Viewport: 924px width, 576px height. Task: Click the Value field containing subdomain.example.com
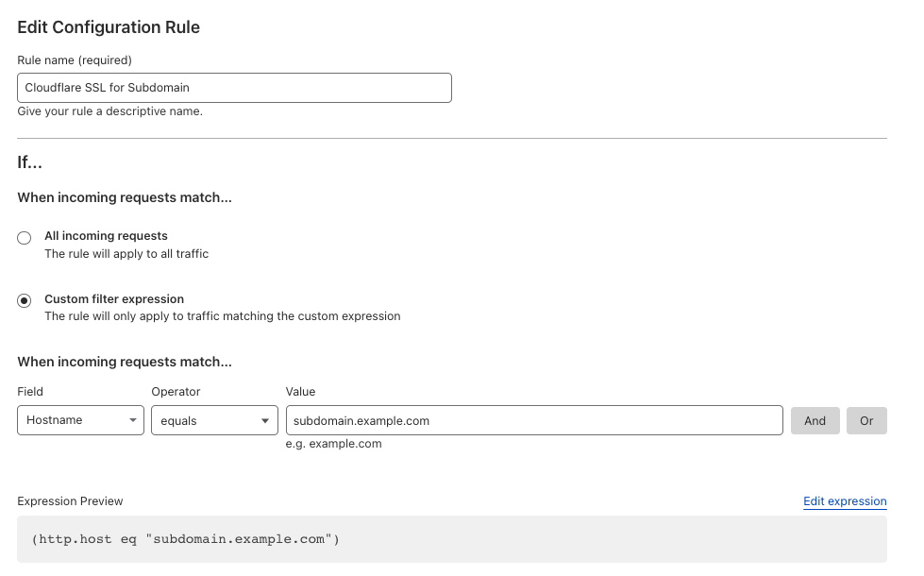click(534, 420)
